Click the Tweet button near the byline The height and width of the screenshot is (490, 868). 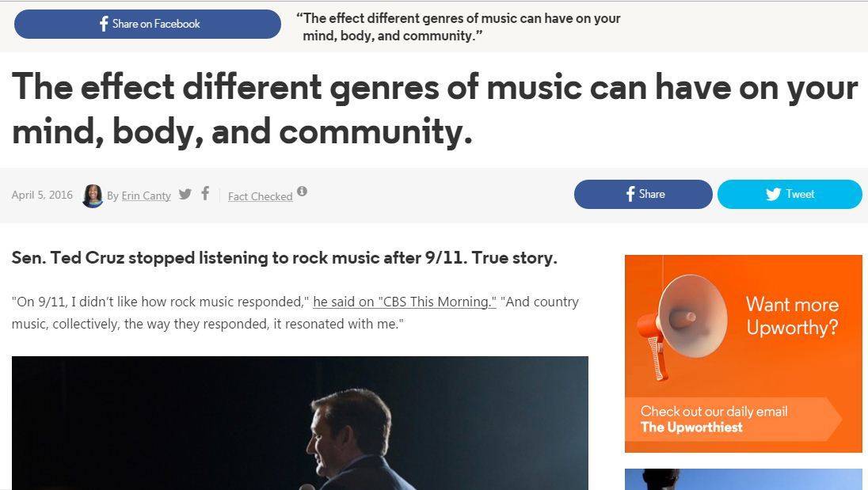click(790, 194)
